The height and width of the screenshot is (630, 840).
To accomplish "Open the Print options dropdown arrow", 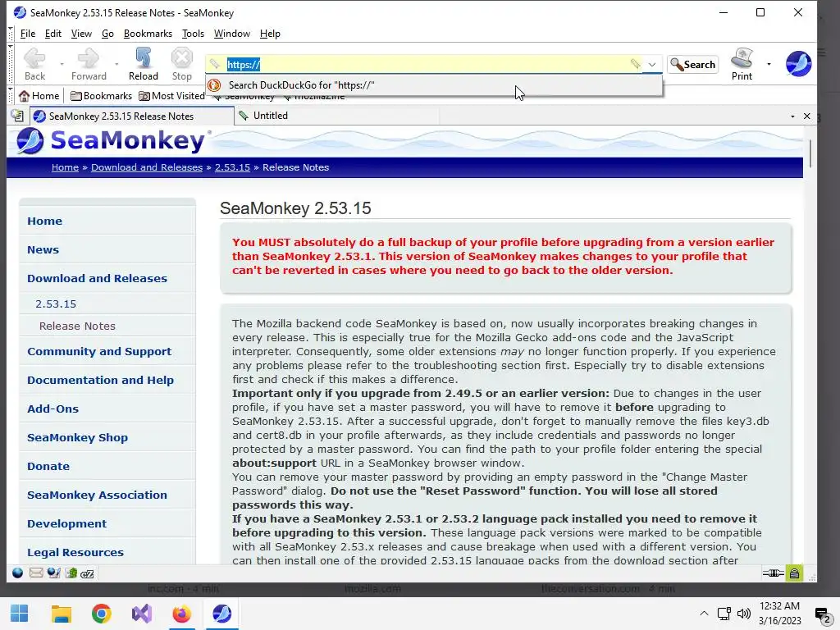I will coord(769,64).
